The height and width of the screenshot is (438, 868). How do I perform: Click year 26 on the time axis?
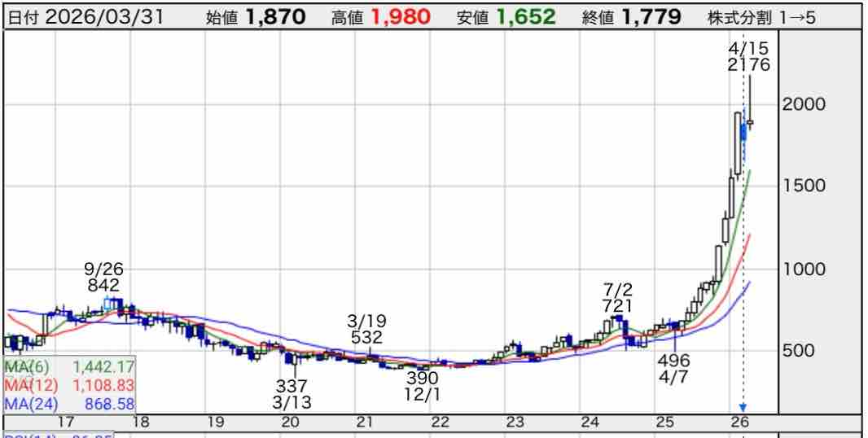pyautogui.click(x=740, y=423)
